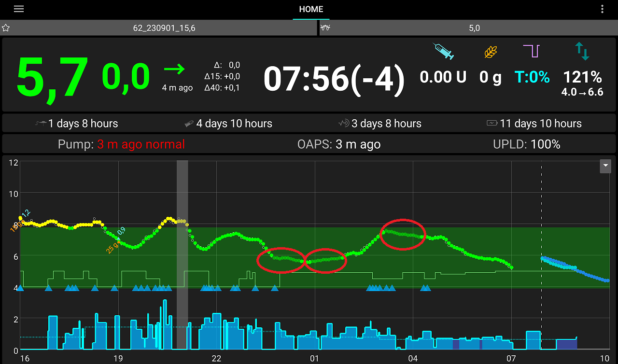Viewport: 618px width, 364px height.
Task: Expand the chart options dropdown on the graph
Action: [x=605, y=166]
